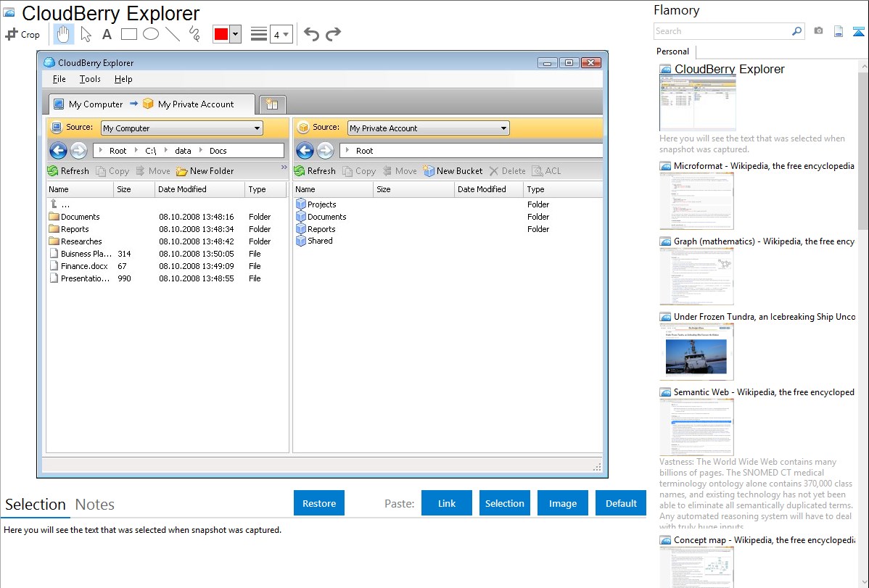Select the text annotation tool

(107, 34)
